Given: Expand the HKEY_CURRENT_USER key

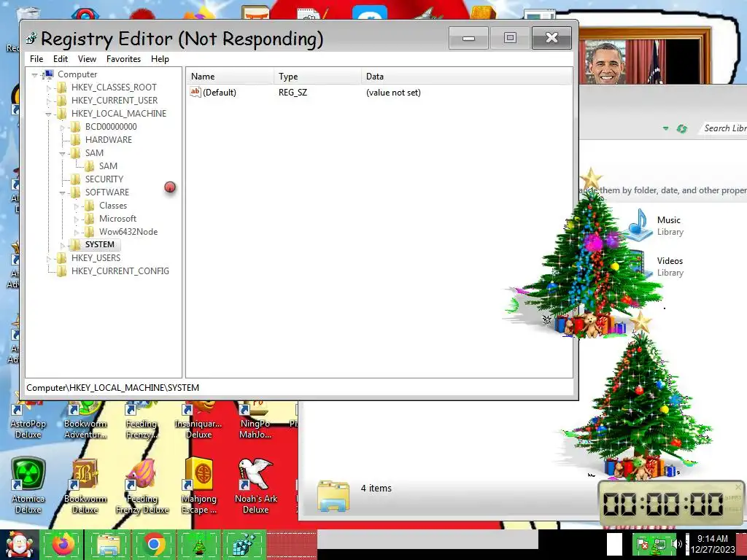Looking at the screenshot, I should click(x=48, y=101).
